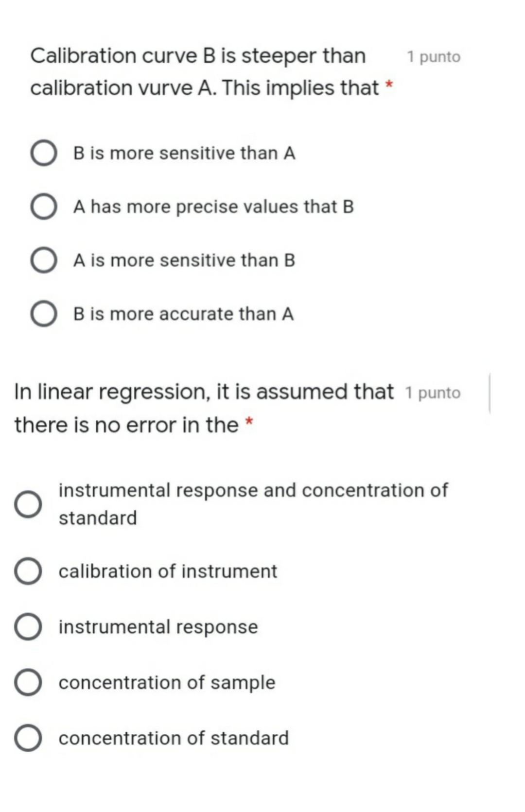This screenshot has height=812, width=525.
Task: Select the 'concentration of sample' radio circle
Action: point(28,683)
